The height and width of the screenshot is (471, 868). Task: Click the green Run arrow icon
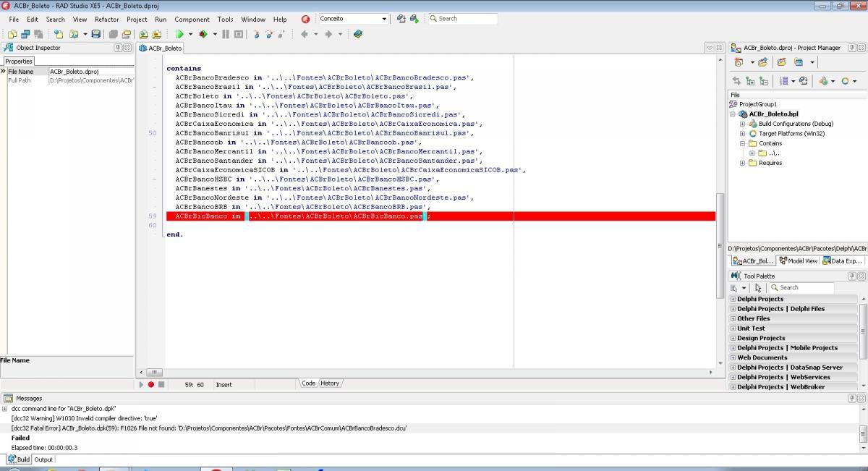pos(179,33)
